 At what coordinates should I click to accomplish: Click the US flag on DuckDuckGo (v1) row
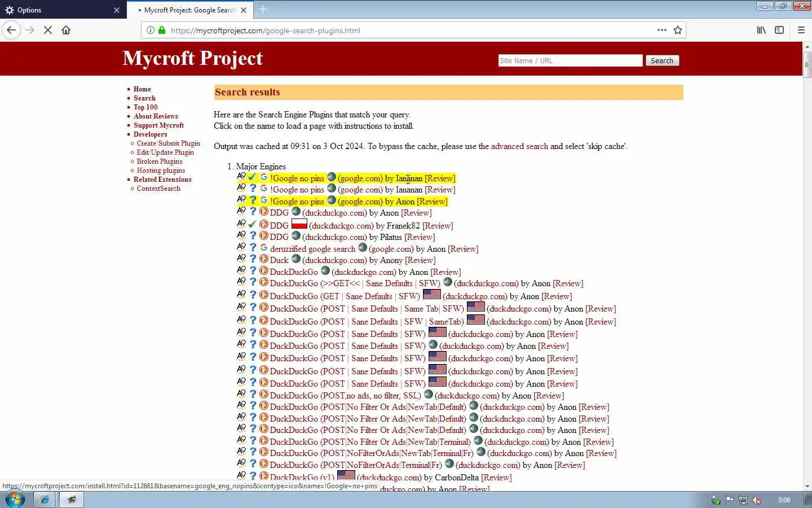pyautogui.click(x=346, y=475)
